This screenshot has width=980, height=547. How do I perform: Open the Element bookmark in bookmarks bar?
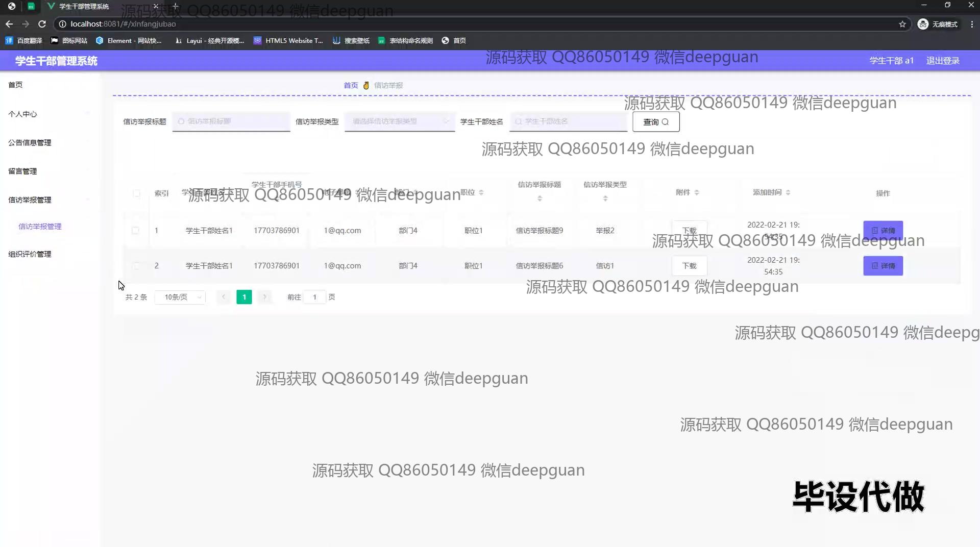(x=129, y=41)
